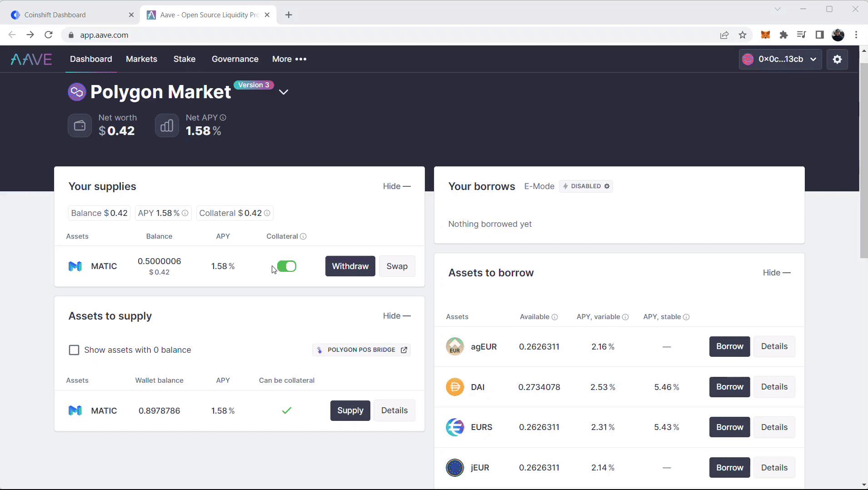Open the Stake nav item
This screenshot has height=490, width=868.
point(185,59)
